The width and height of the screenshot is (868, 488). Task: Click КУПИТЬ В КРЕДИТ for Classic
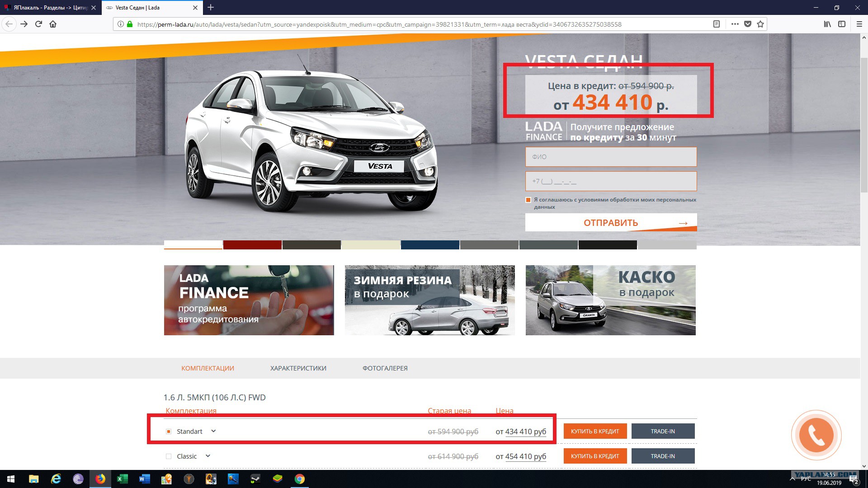click(x=595, y=456)
